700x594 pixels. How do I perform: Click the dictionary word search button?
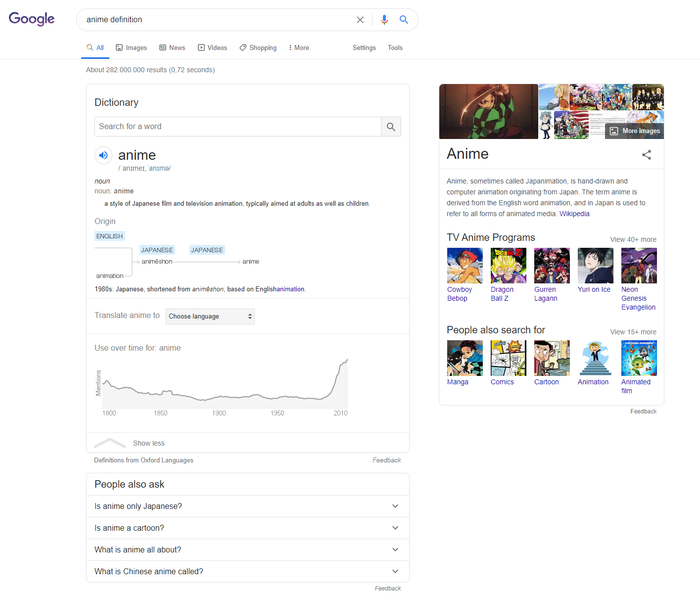[391, 127]
